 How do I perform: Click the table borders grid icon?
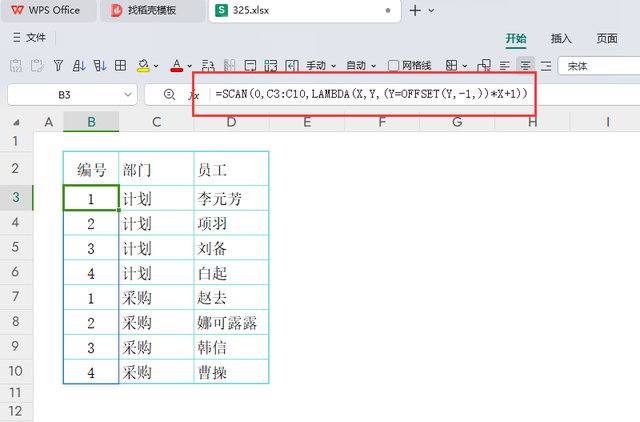[120, 65]
